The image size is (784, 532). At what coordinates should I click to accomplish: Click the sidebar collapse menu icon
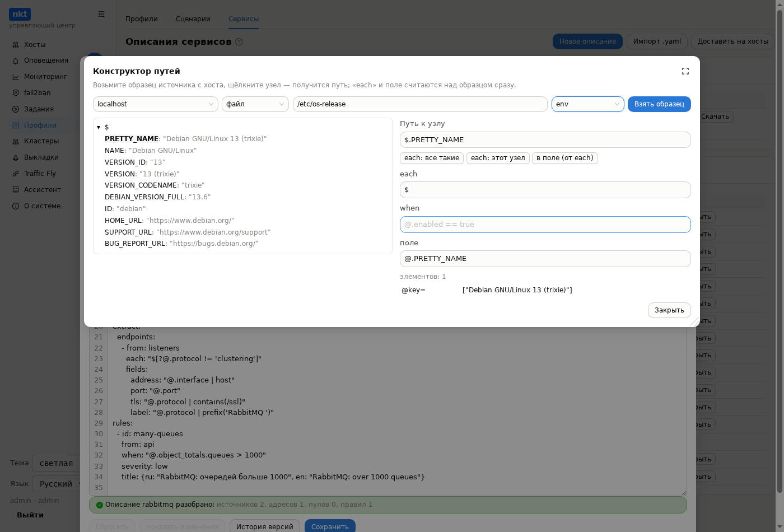(101, 14)
